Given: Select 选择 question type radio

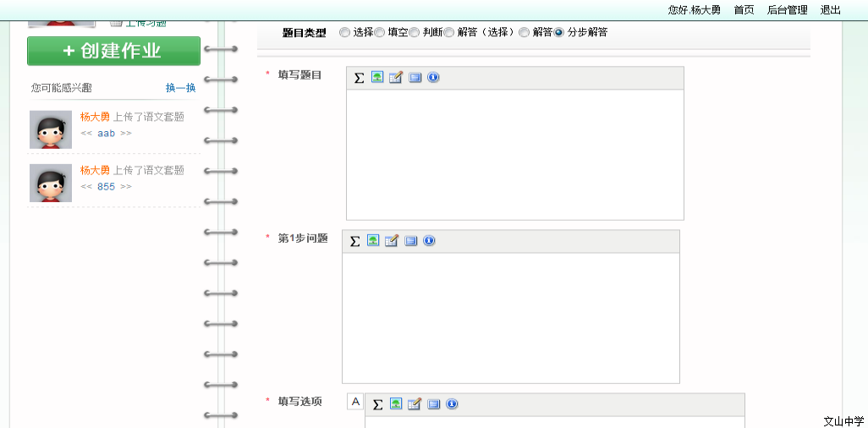Looking at the screenshot, I should click(344, 33).
